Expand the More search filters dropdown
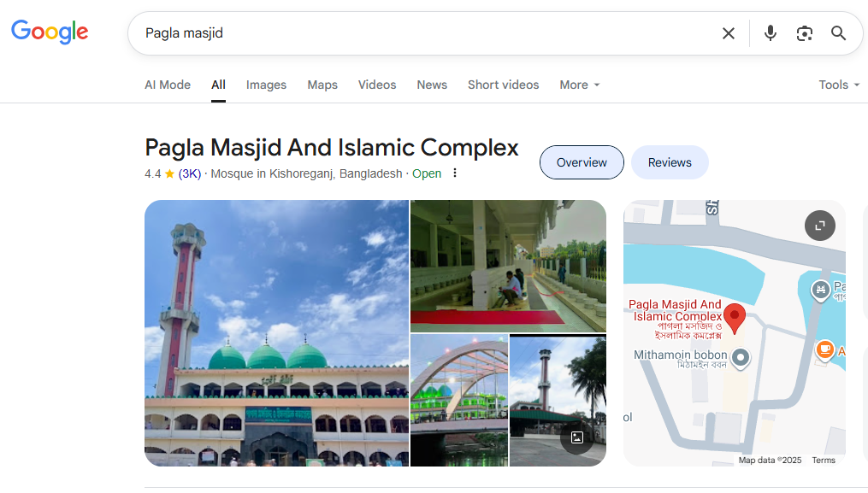Viewport: 868px width, 493px height. [x=579, y=85]
